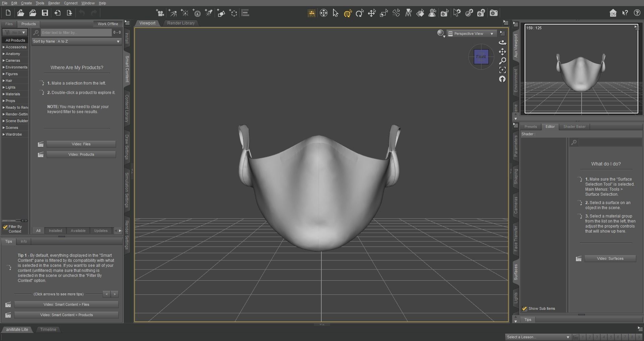Select the Node Selection tool
Viewport: 644px width, 341px height.
(335, 13)
